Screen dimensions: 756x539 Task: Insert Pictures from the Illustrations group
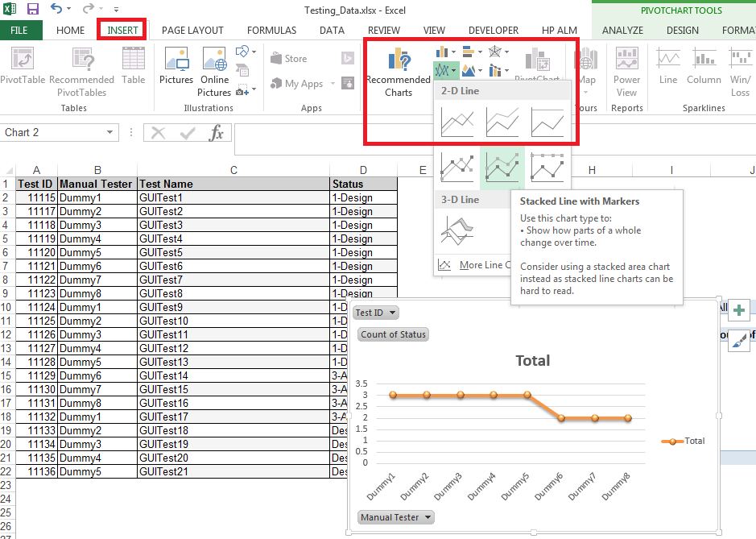tap(176, 65)
